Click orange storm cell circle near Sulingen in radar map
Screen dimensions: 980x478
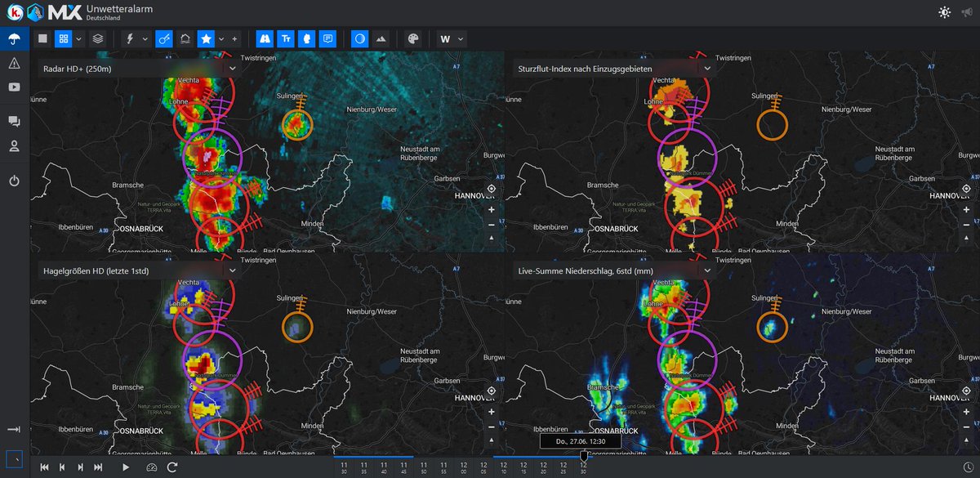[x=297, y=125]
